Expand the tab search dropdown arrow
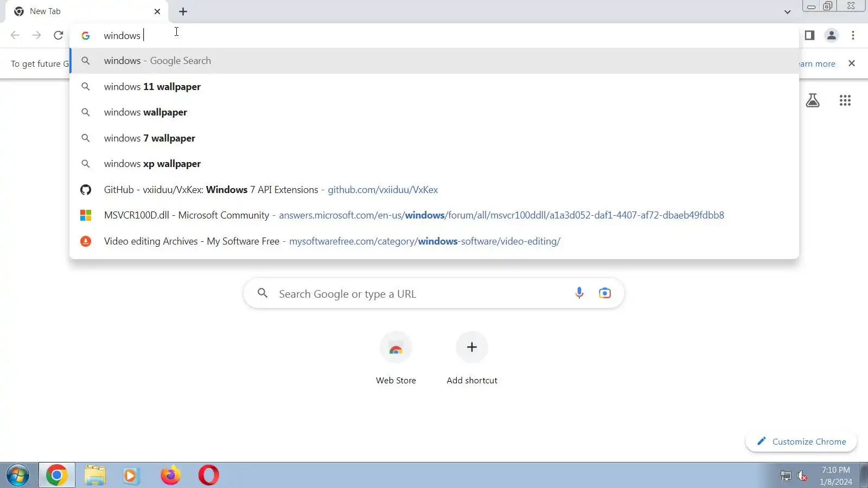The height and width of the screenshot is (488, 868). (787, 12)
